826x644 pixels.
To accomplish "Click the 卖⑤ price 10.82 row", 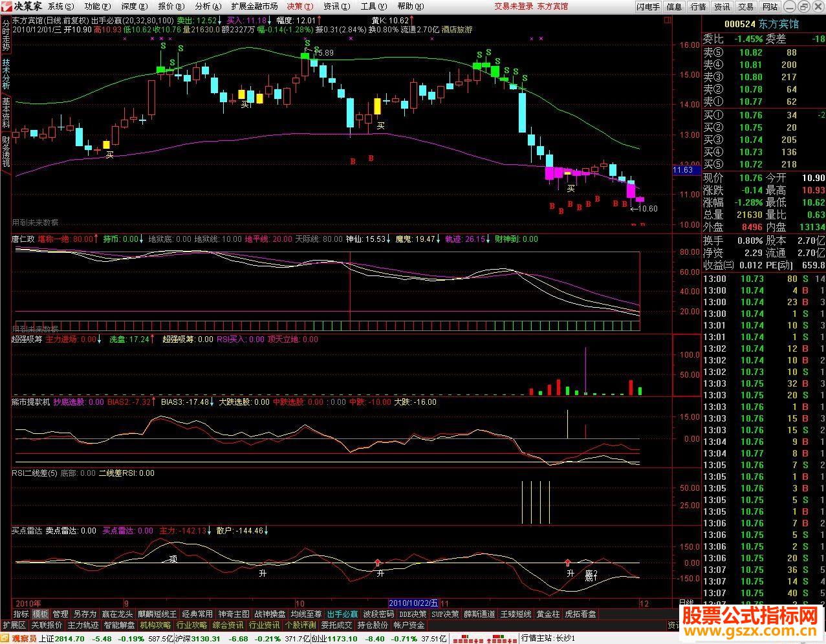I will (x=764, y=52).
